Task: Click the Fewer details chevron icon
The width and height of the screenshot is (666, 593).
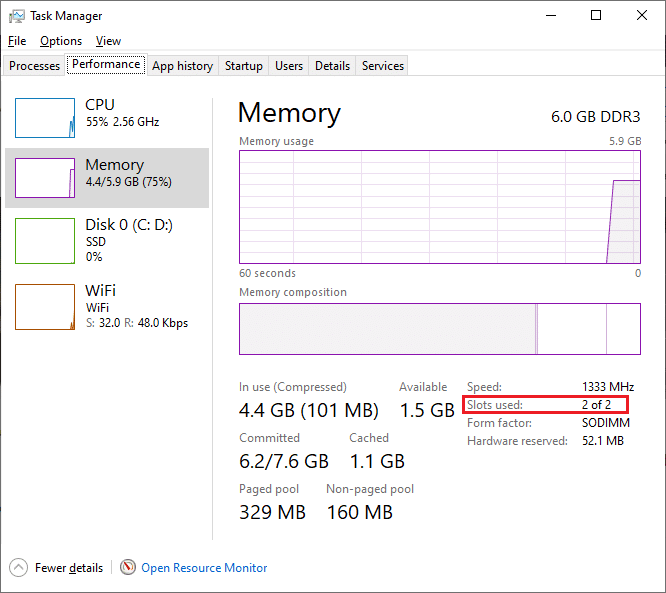Action: pyautogui.click(x=19, y=567)
